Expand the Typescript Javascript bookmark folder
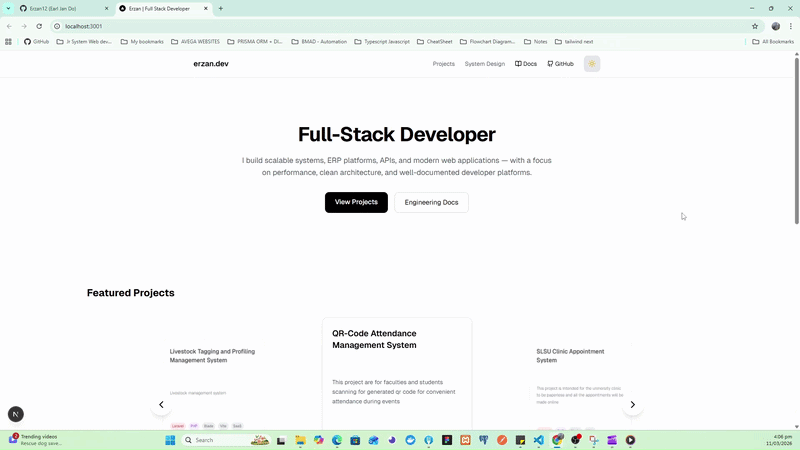This screenshot has width=800, height=450. tap(382, 42)
